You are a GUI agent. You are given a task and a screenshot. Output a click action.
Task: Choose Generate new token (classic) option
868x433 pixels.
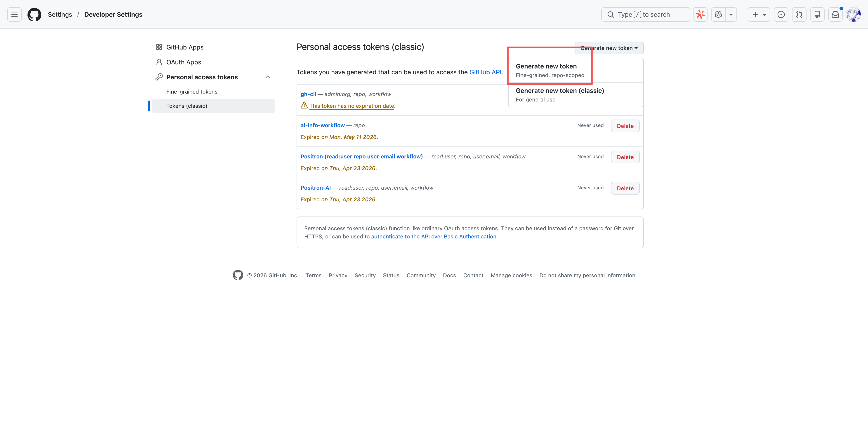(x=576, y=95)
